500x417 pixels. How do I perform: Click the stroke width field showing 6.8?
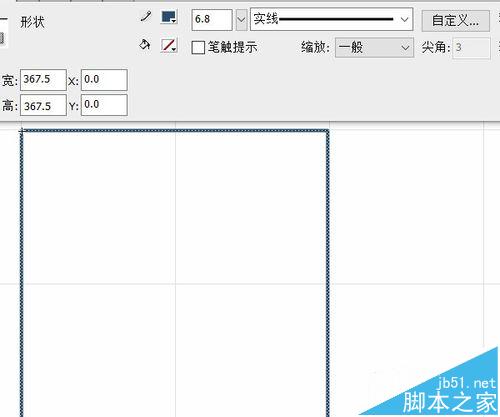212,20
